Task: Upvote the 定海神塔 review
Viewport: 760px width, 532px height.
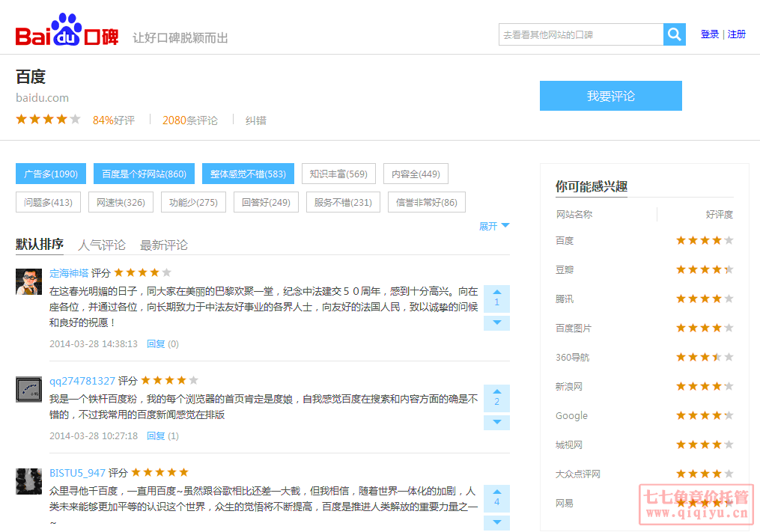Action: coord(497,298)
